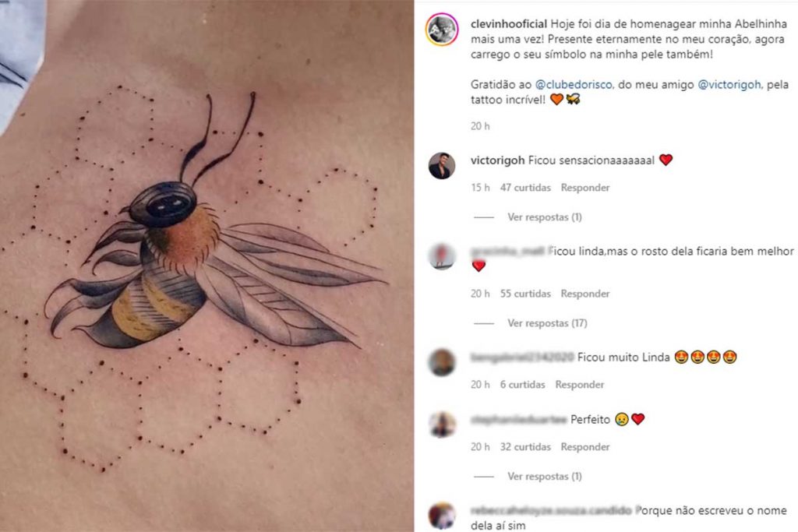Image resolution: width=798 pixels, height=532 pixels.
Task: View 47 curtidas on victorigoh comment
Action: [x=525, y=188]
